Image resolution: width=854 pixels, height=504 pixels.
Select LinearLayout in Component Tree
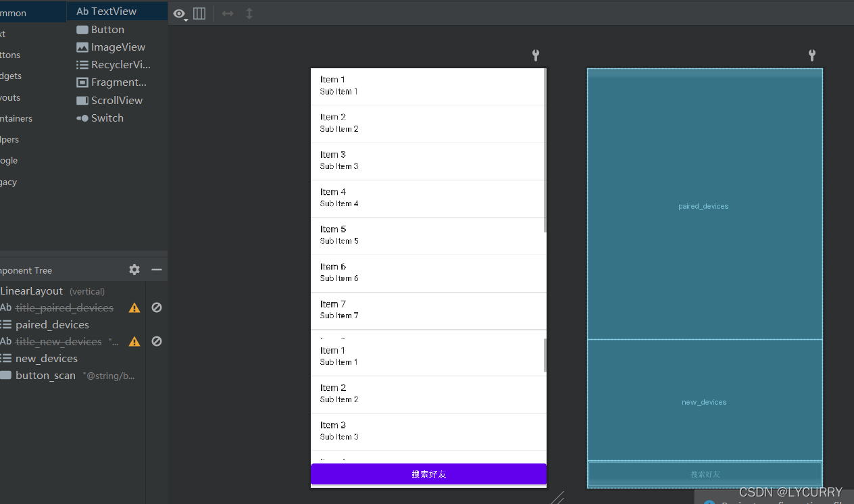click(31, 291)
